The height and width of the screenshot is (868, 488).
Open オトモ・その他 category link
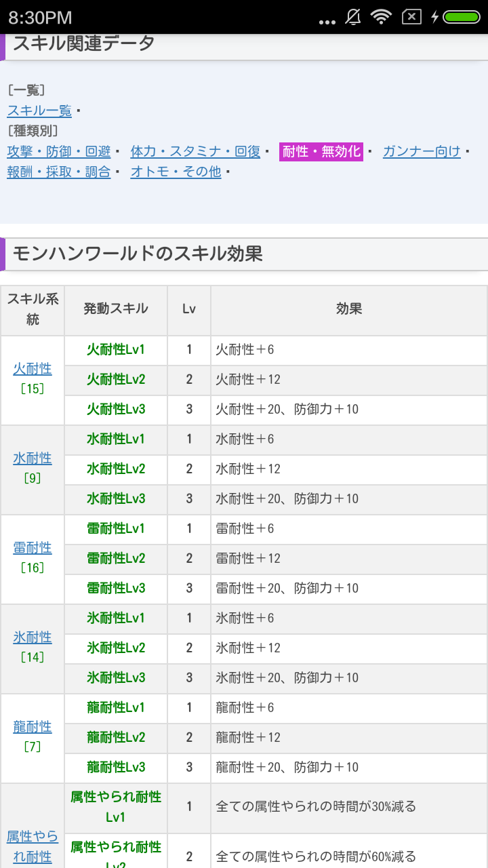coord(176,172)
